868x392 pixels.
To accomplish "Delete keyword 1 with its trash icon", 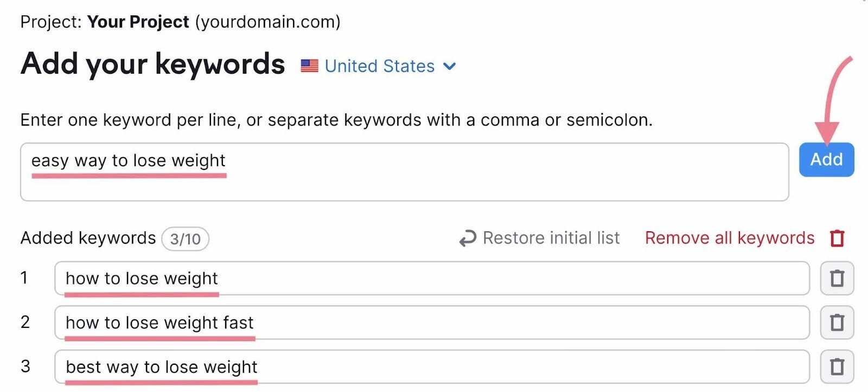I will [x=837, y=279].
